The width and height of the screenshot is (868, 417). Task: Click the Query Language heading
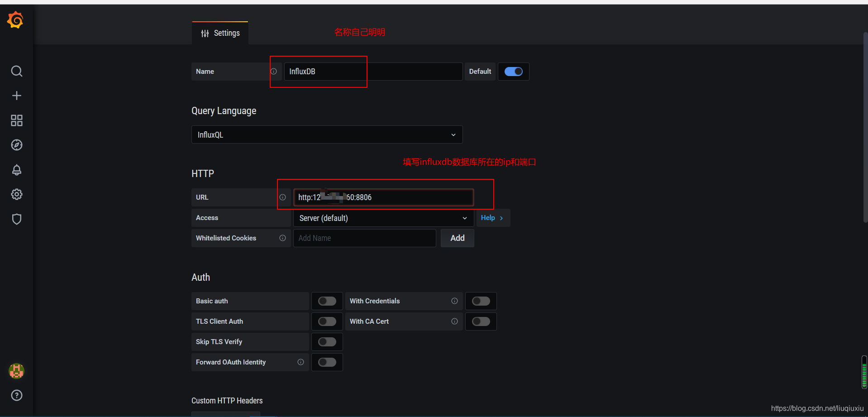tap(224, 111)
